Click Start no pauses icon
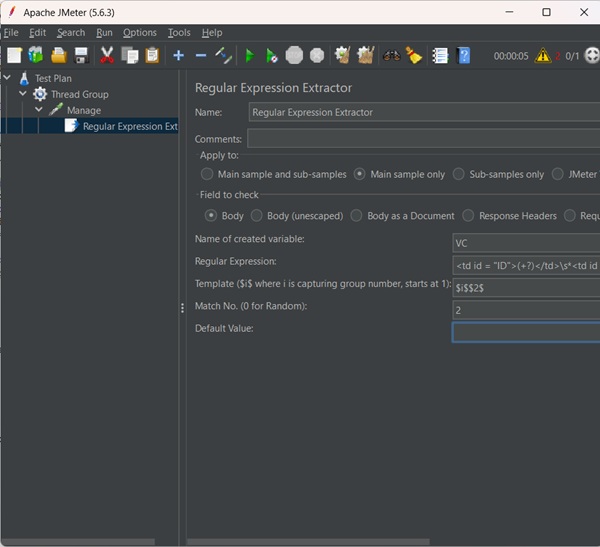Image resolution: width=600 pixels, height=547 pixels. tap(272, 56)
